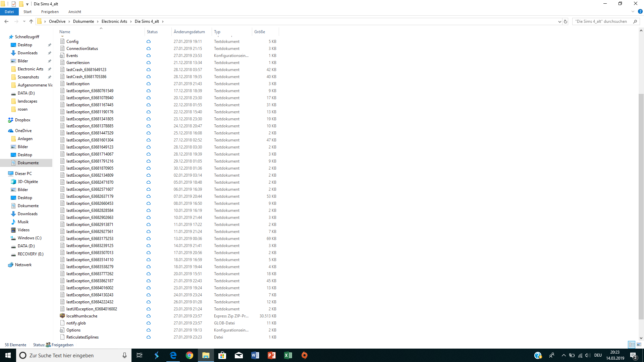Open the landscapes folder in sidebar
Viewport: 644px width, 362px height.
(x=28, y=101)
